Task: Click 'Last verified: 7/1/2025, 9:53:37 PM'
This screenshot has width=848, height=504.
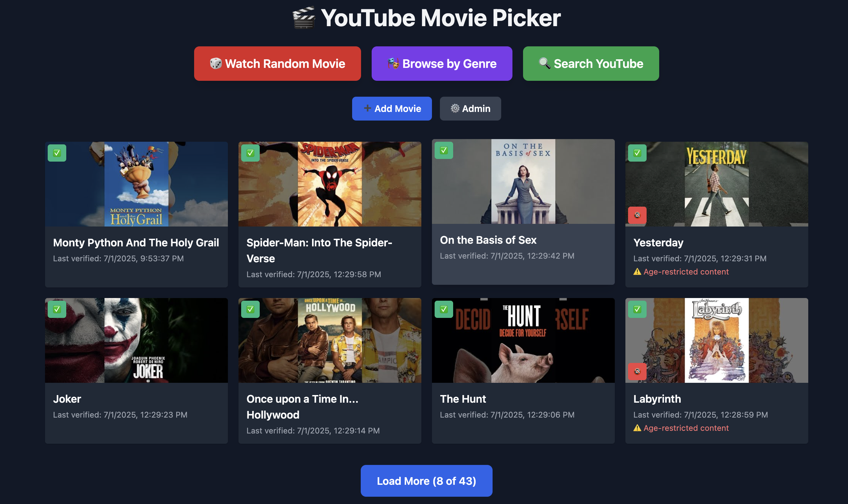Action: pos(118,258)
